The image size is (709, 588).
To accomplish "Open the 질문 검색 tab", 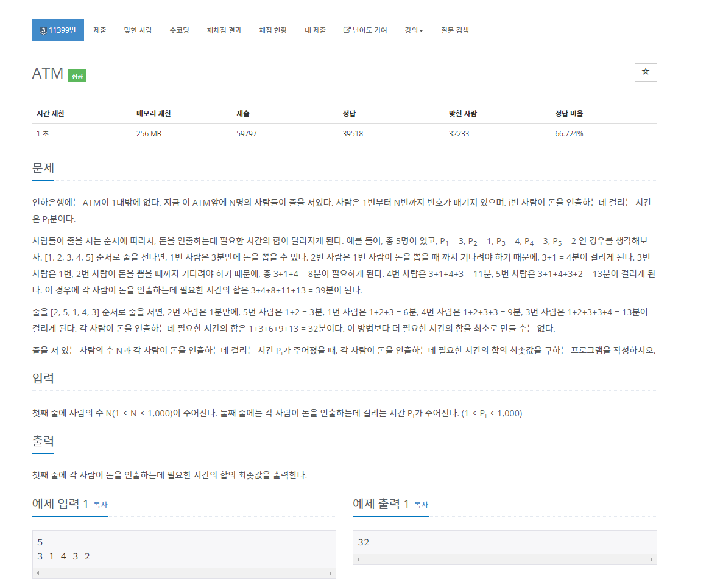I will 455,30.
